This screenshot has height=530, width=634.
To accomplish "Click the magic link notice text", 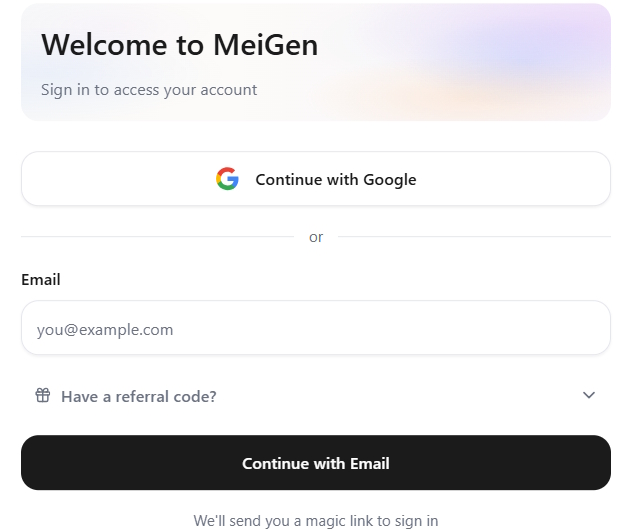I will (316, 520).
